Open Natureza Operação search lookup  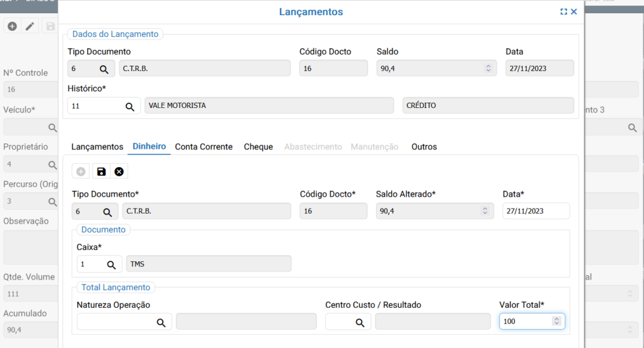pyautogui.click(x=161, y=322)
